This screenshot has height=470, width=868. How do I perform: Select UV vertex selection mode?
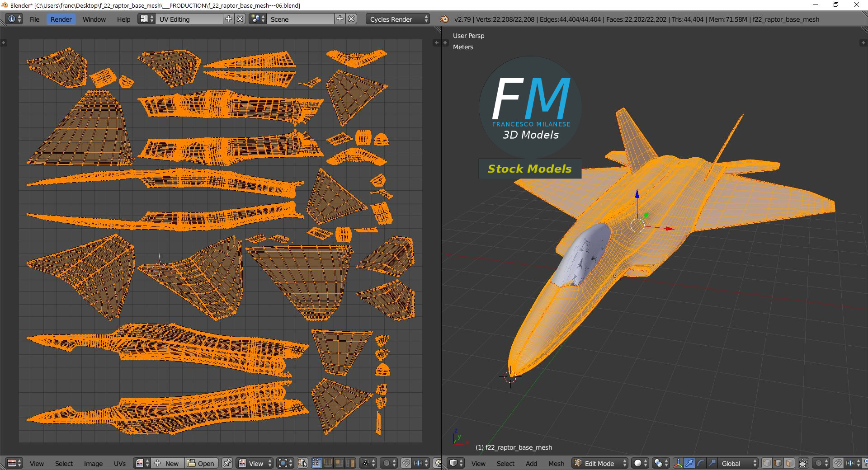click(x=316, y=463)
